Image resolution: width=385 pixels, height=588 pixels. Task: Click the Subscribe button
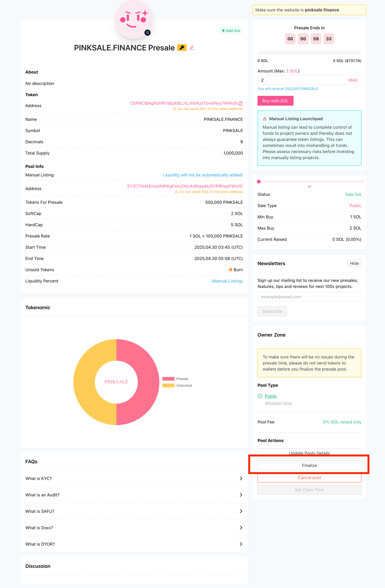pyautogui.click(x=272, y=311)
